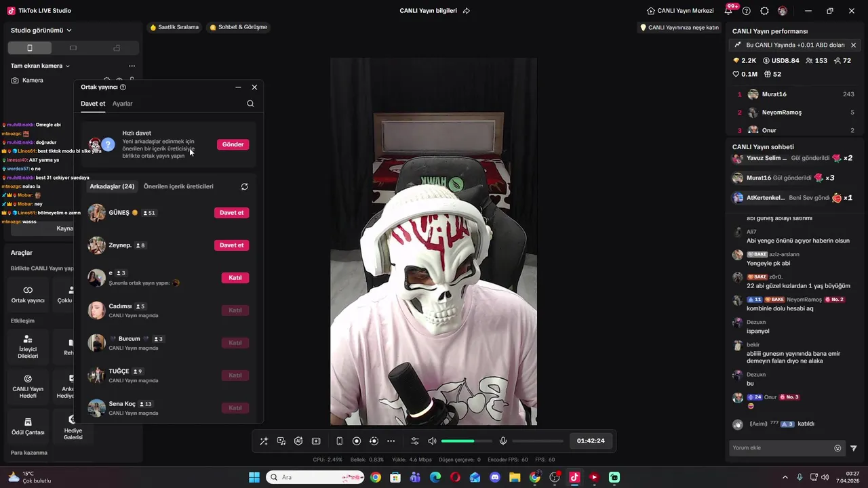Click the 01:42:24 stream timer
Image resolution: width=868 pixels, height=488 pixels.
point(591,441)
